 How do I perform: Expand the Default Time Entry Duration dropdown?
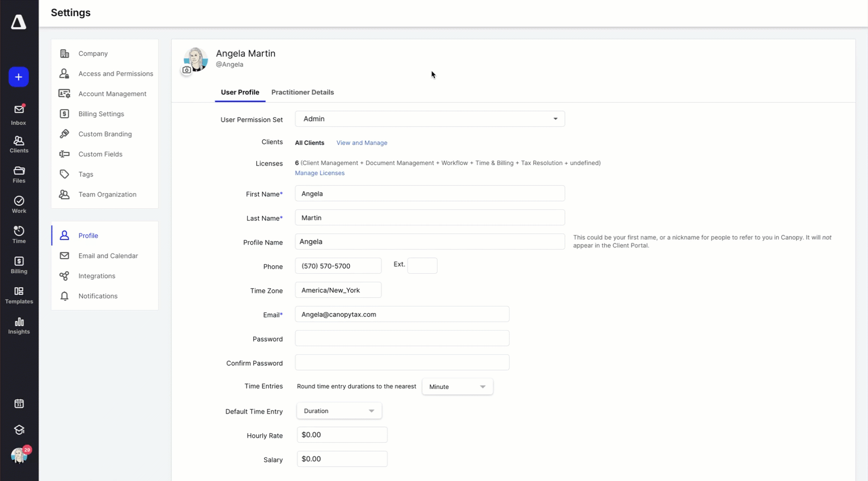339,411
